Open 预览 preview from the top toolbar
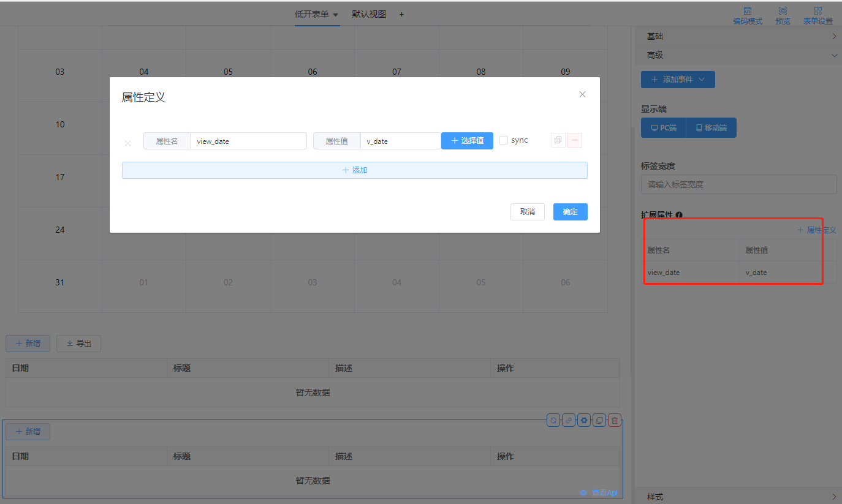The width and height of the screenshot is (842, 504). 783,15
